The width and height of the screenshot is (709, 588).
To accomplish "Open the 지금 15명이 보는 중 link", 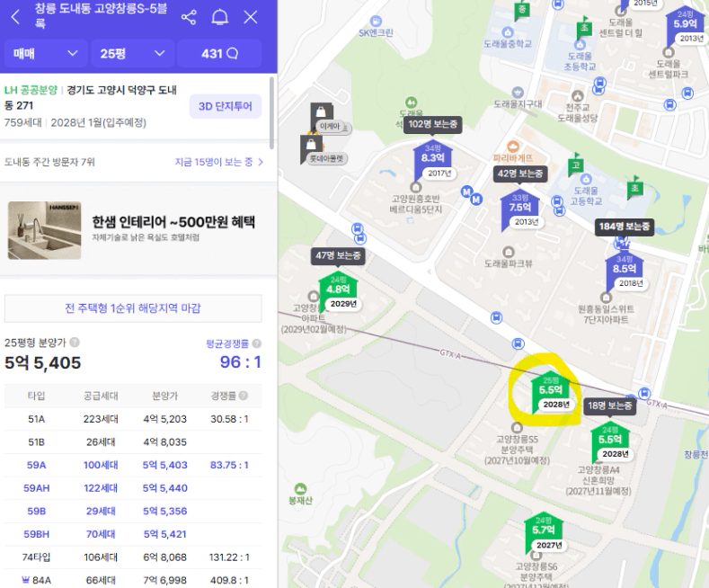I will coord(218,162).
